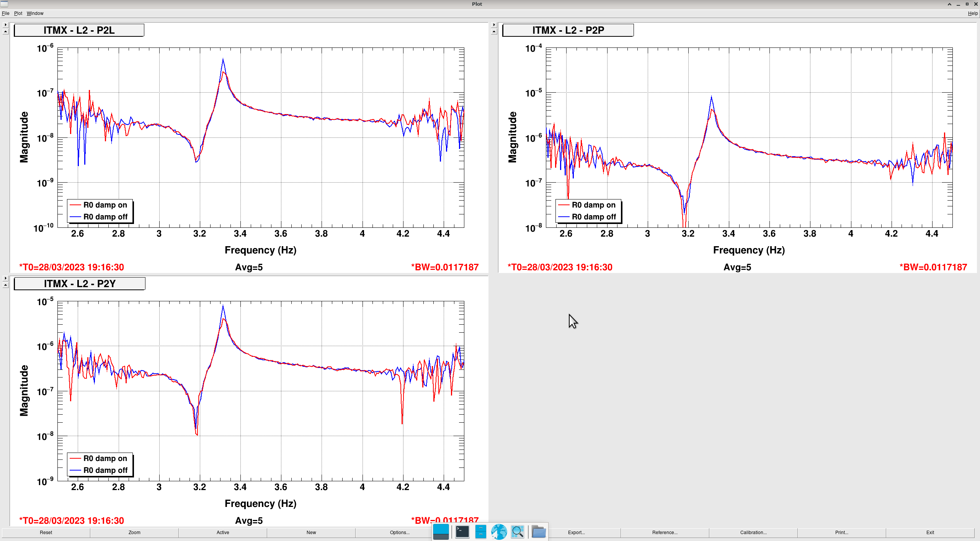Viewport: 980px width, 541px height.
Task: Click the roll-up arrow in the window title bar
Action: point(949,4)
